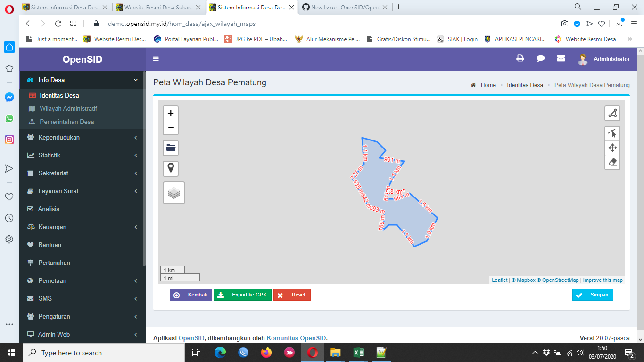Image resolution: width=644 pixels, height=362 pixels.
Task: Click the browser address bar URL
Action: (182, 24)
